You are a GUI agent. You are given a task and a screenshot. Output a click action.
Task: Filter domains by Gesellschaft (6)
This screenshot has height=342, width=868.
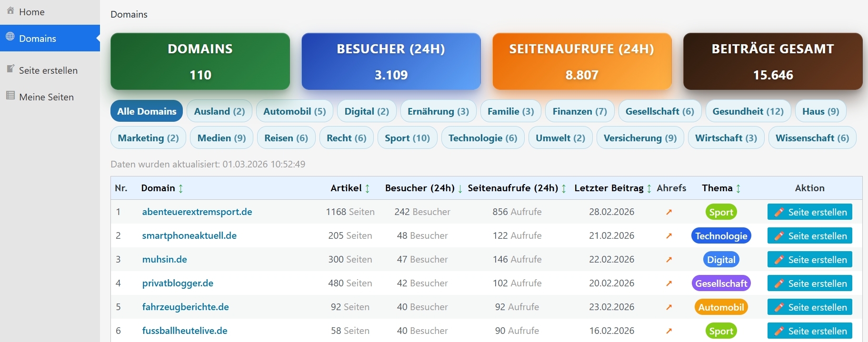coord(660,111)
